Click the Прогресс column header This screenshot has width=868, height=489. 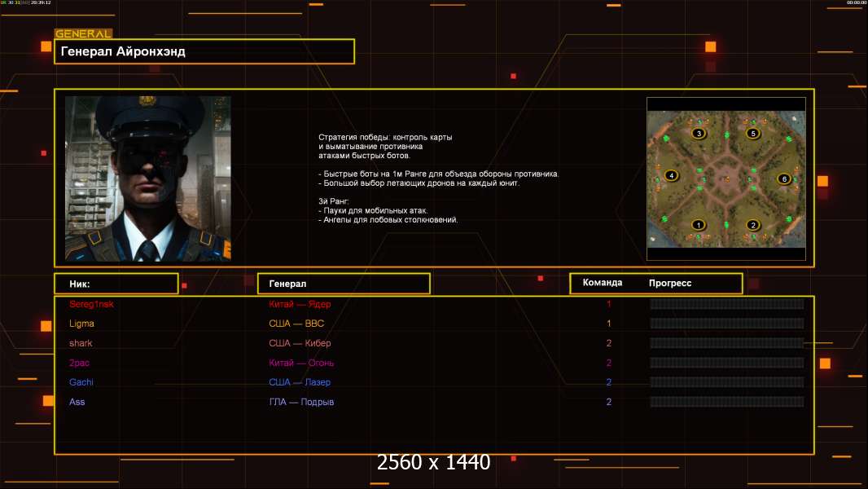point(670,283)
